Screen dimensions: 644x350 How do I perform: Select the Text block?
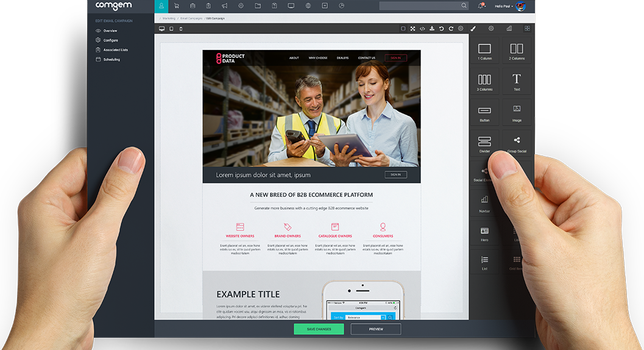coord(517,82)
